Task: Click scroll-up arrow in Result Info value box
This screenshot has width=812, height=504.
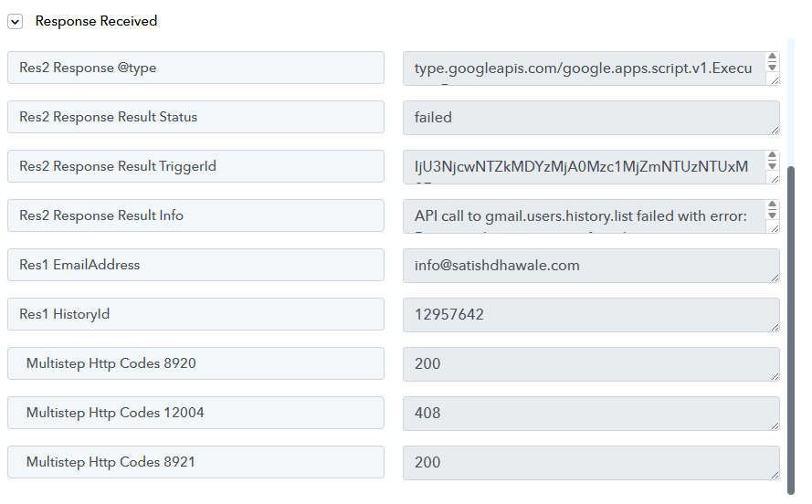Action: [773, 205]
